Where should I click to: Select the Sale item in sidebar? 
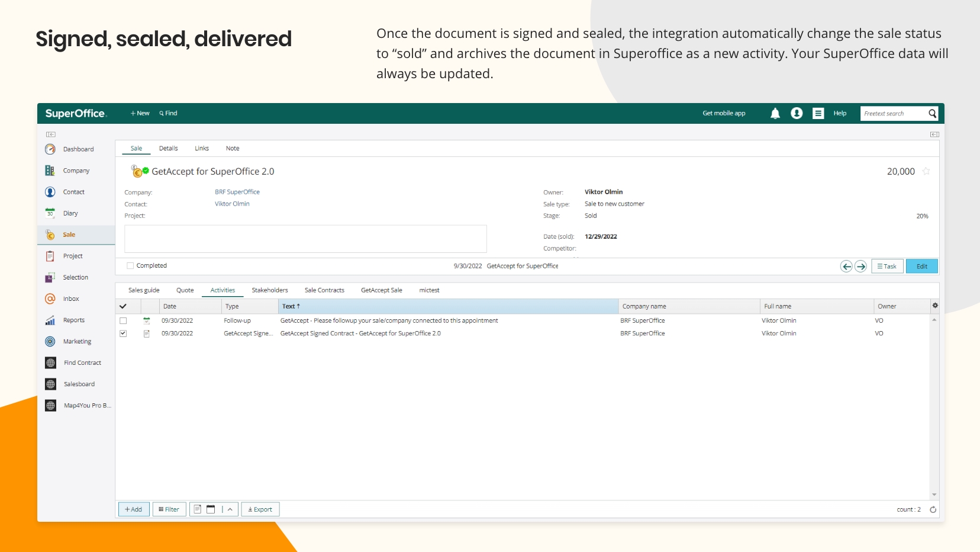pos(76,235)
